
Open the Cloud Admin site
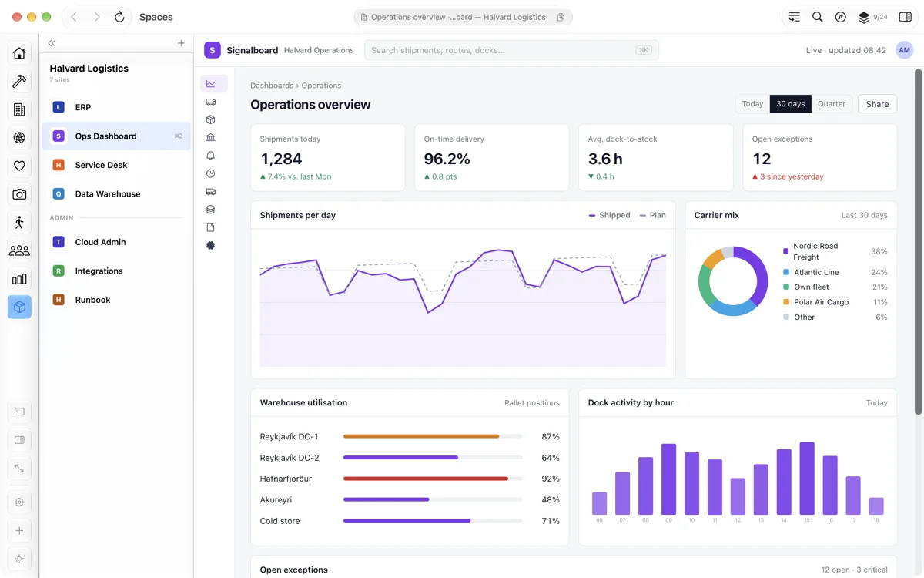[x=116, y=242]
